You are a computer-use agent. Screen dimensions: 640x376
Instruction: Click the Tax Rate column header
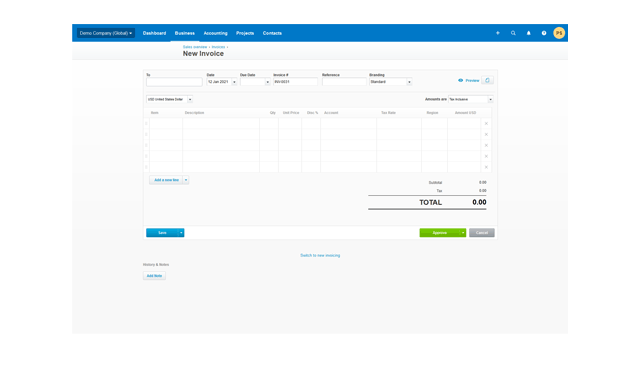click(x=389, y=113)
